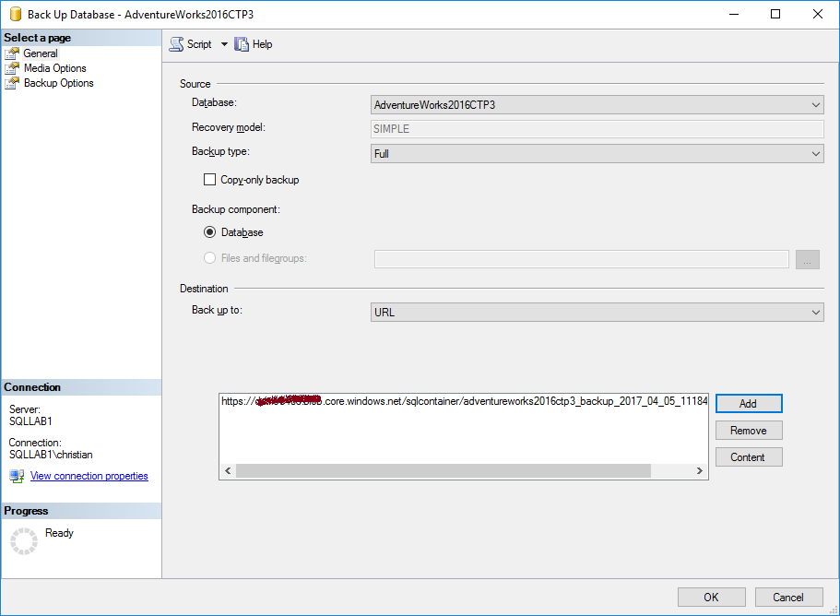840x616 pixels.
Task: Enable the Copy-only backup checkbox
Action: click(x=209, y=180)
